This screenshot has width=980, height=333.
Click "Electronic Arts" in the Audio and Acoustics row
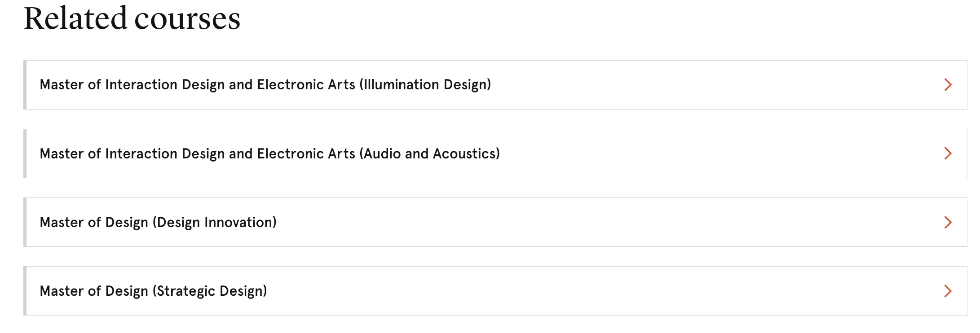[x=306, y=154]
